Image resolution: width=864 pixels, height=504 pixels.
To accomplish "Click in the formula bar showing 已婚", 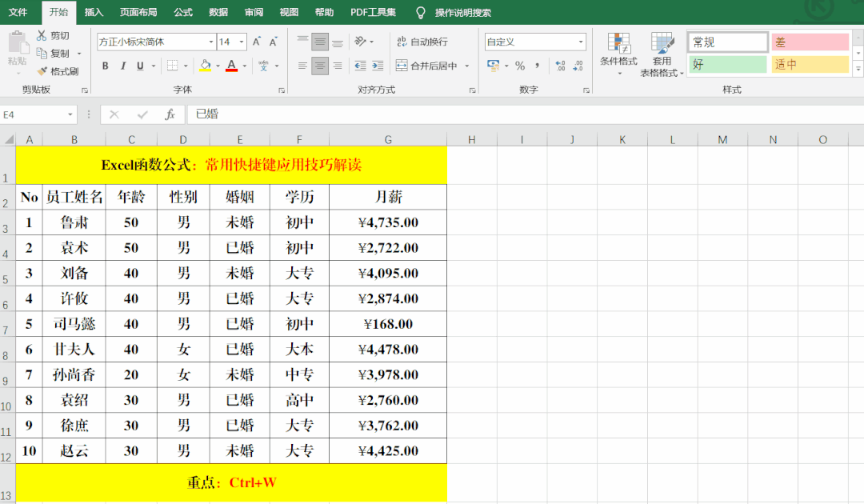I will tap(523, 114).
